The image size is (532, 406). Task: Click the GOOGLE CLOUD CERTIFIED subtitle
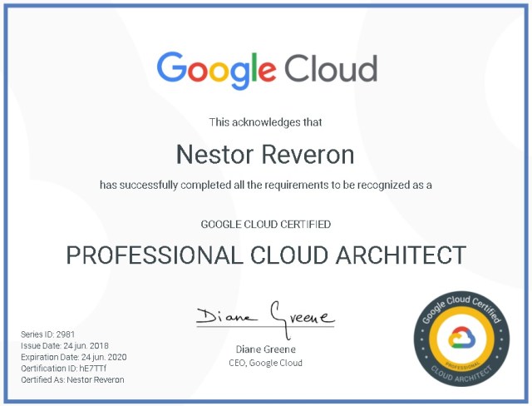(x=266, y=224)
